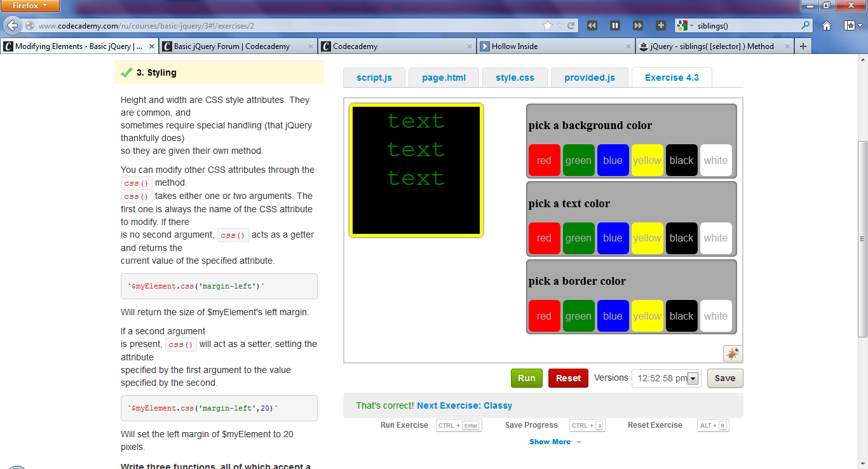868x469 pixels.
Task: Pick black border color
Action: pos(682,316)
